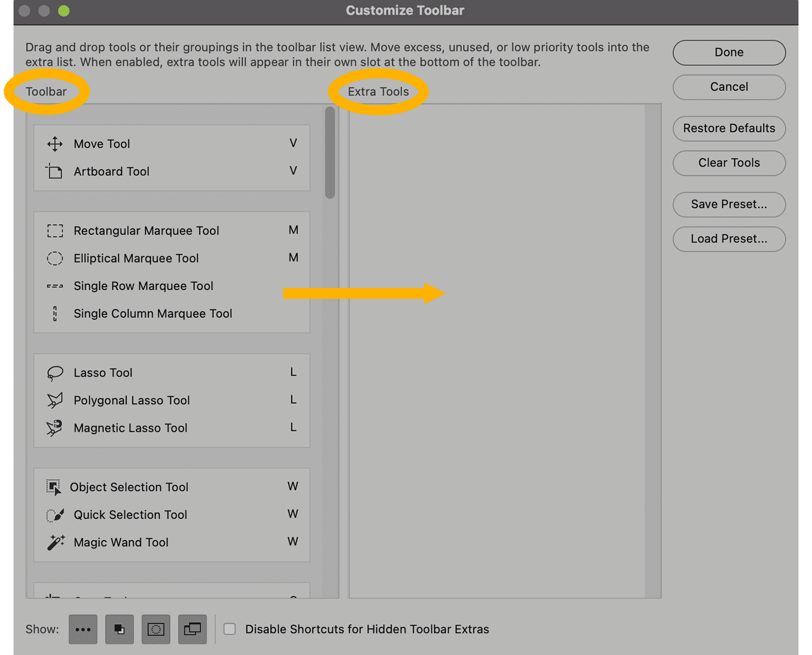Click the Lasso Tool icon
The height and width of the screenshot is (655, 812).
(x=55, y=373)
